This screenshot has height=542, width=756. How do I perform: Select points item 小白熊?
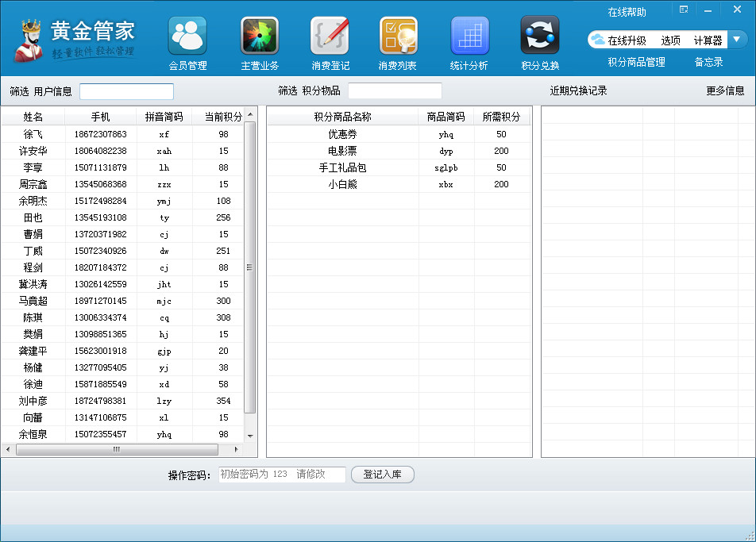point(399,184)
